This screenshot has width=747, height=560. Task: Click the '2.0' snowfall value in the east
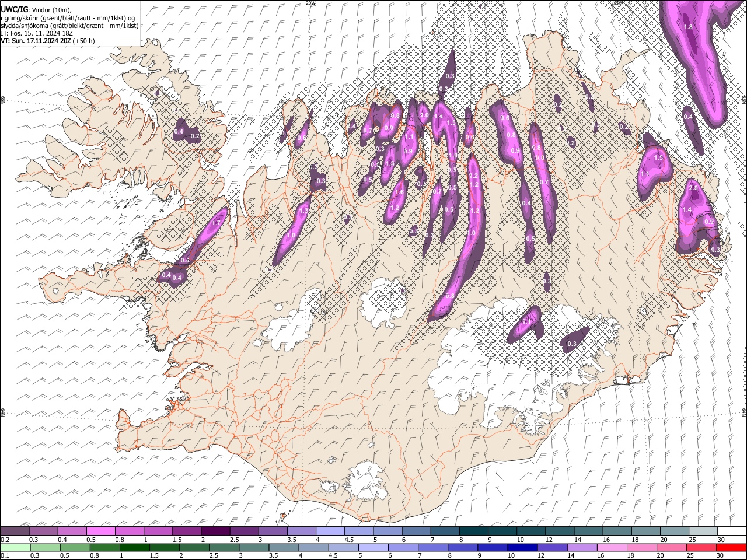(x=693, y=188)
